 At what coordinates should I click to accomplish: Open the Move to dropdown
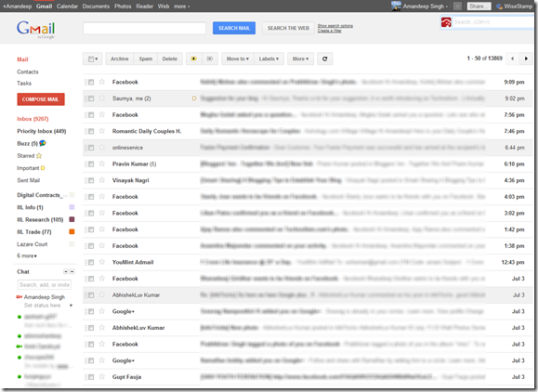coord(238,59)
